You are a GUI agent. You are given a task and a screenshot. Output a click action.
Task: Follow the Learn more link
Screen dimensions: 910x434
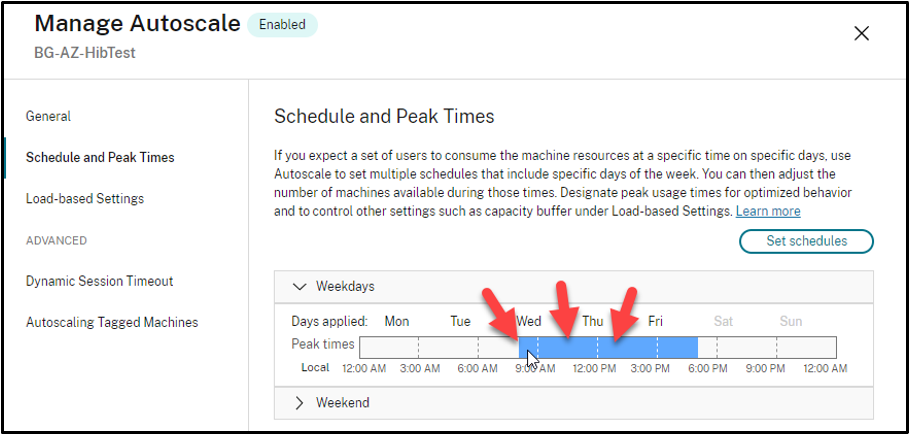(768, 212)
